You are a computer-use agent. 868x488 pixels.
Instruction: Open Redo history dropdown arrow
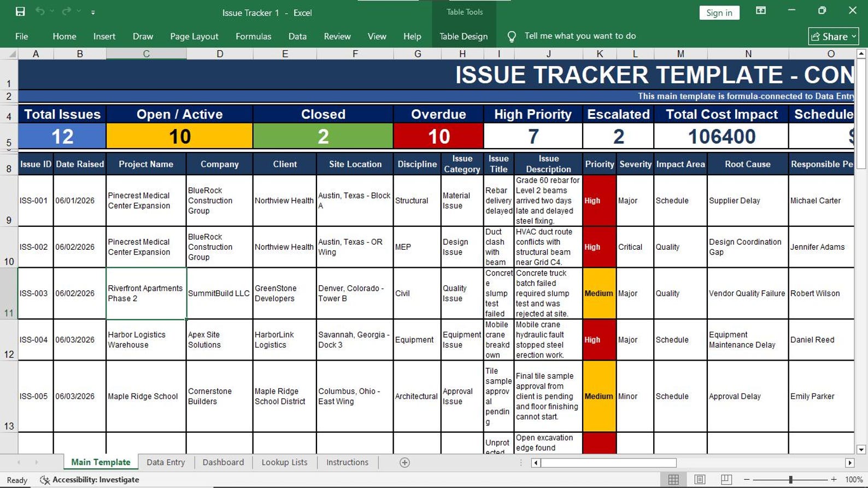79,11
